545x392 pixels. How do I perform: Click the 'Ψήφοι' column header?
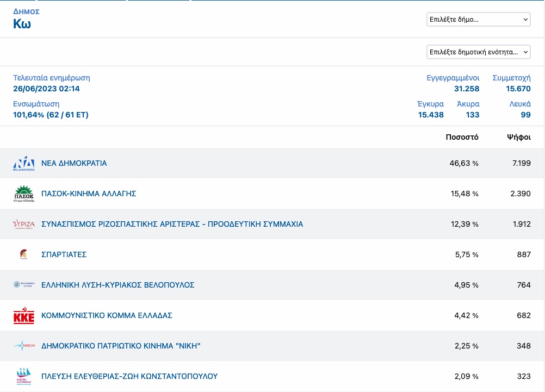(519, 137)
